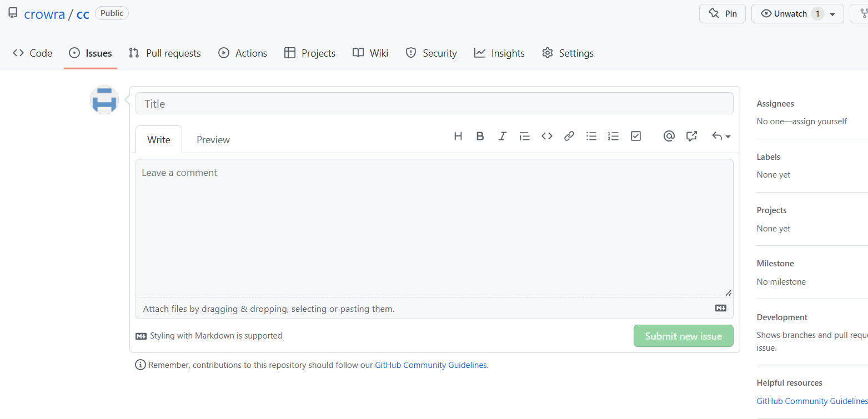868x419 pixels.
Task: Apply bold formatting in the editor toolbar
Action: 480,136
